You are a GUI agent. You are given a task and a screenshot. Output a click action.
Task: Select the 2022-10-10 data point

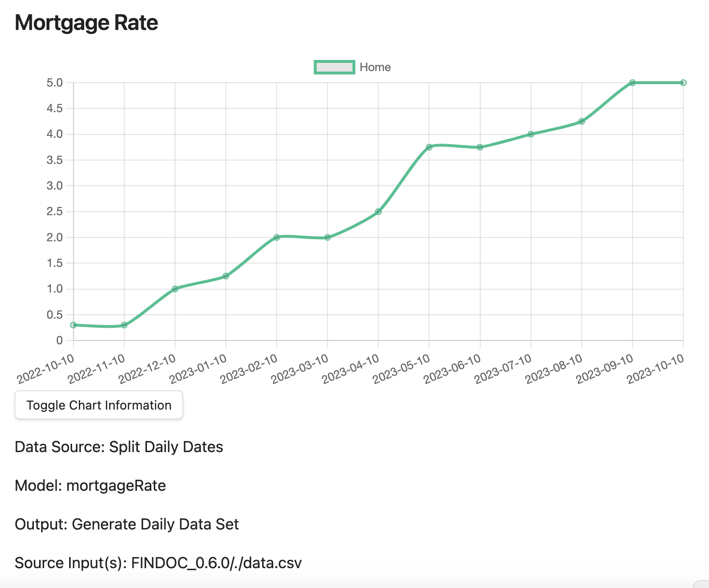pyautogui.click(x=74, y=325)
